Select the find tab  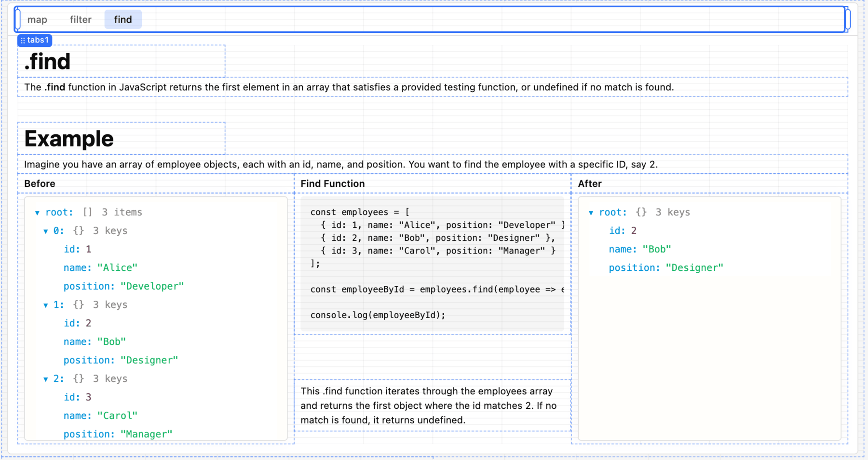[123, 20]
